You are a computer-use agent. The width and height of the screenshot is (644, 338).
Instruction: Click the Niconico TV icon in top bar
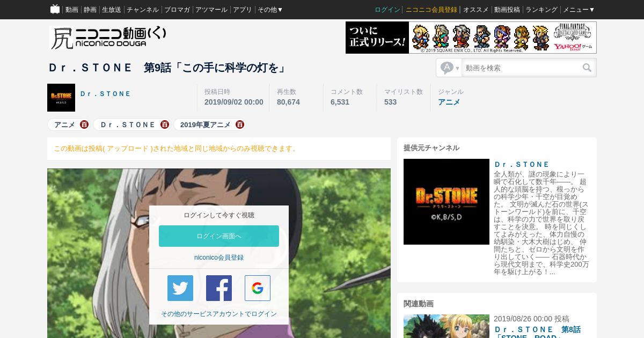(x=55, y=9)
